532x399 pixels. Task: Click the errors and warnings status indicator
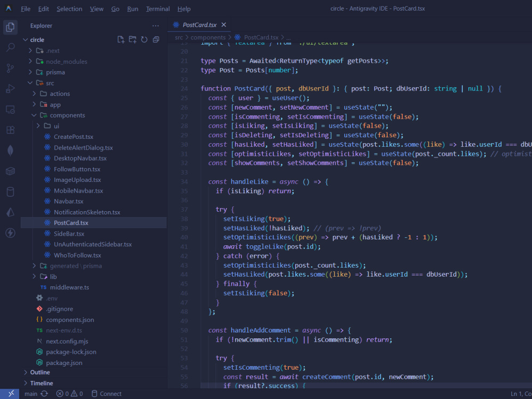click(70, 394)
